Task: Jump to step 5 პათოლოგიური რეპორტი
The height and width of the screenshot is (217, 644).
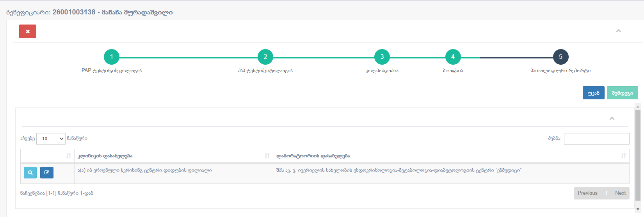Action: click(560, 57)
